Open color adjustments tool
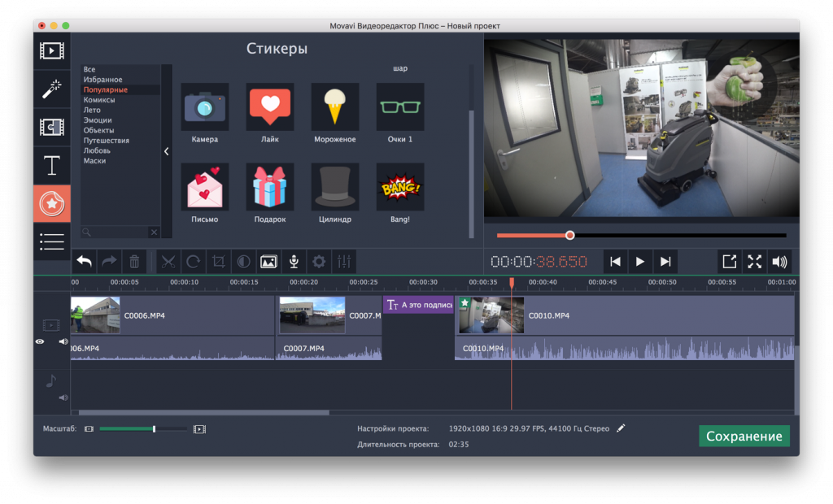This screenshot has height=504, width=833. [243, 261]
